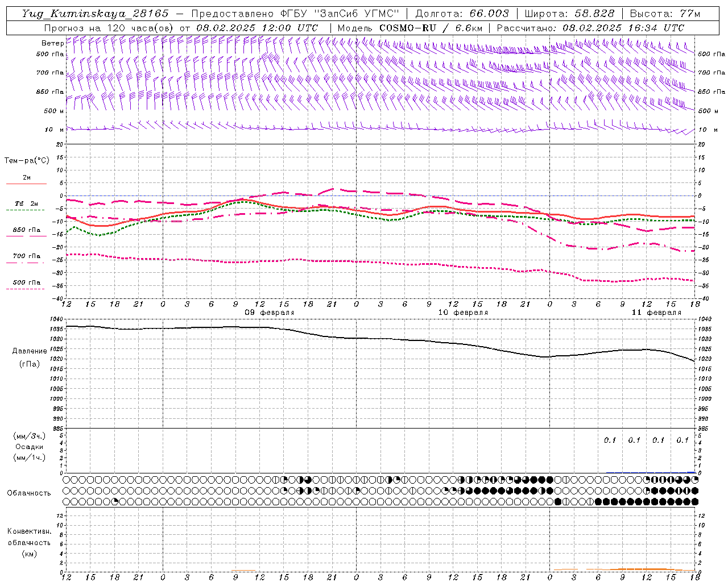Click the Конвективн. облачность panel label
The image size is (728, 582).
29,537
